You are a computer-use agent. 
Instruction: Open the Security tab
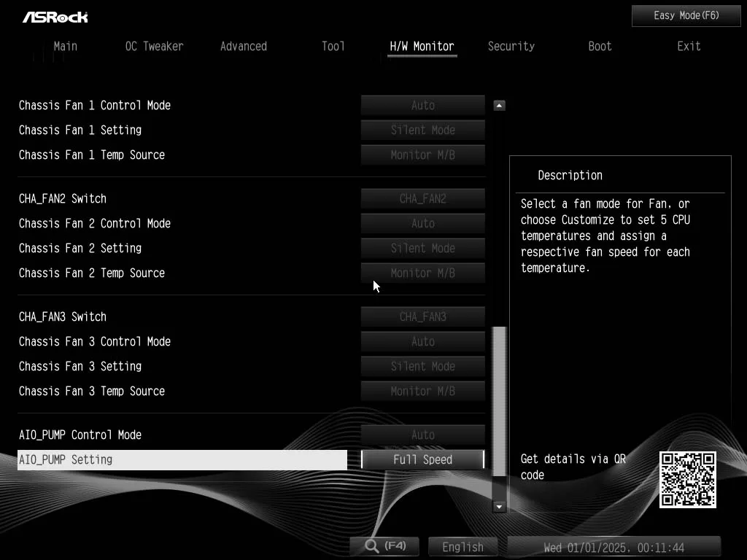click(511, 46)
